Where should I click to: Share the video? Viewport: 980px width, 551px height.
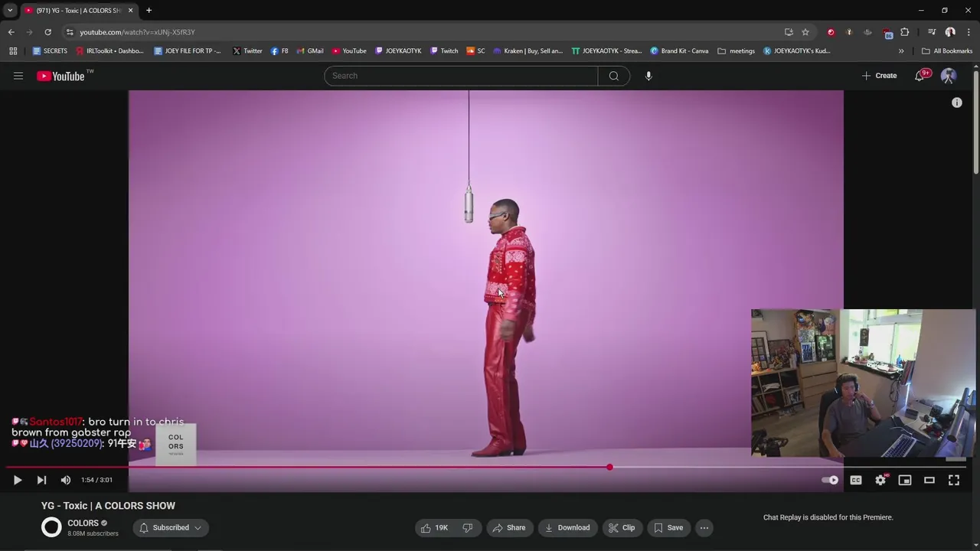(509, 527)
